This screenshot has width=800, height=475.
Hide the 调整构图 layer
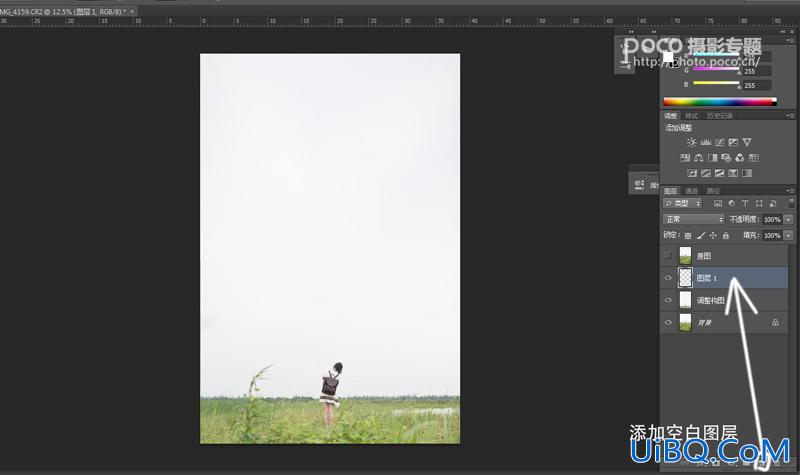point(668,301)
